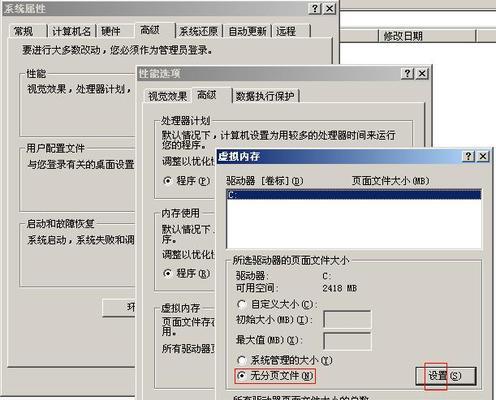496x400 pixels.
Task: Click the 初始大小 input field
Action: [347, 319]
